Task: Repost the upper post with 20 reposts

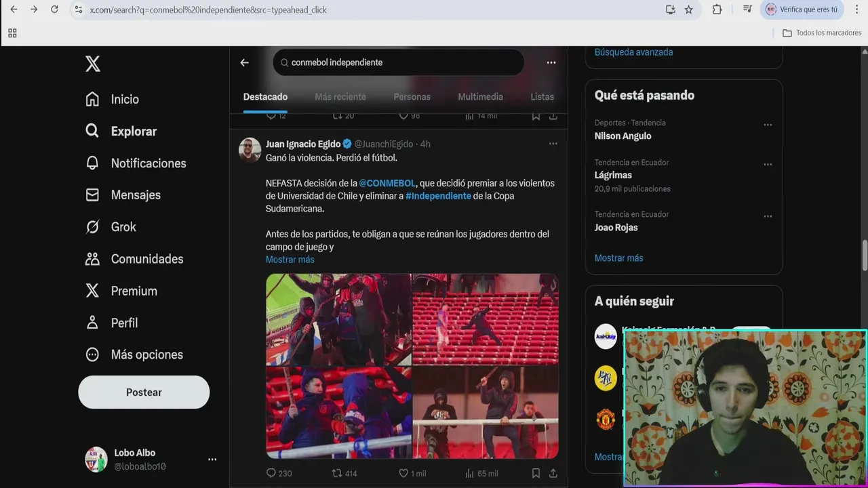Action: [343, 116]
